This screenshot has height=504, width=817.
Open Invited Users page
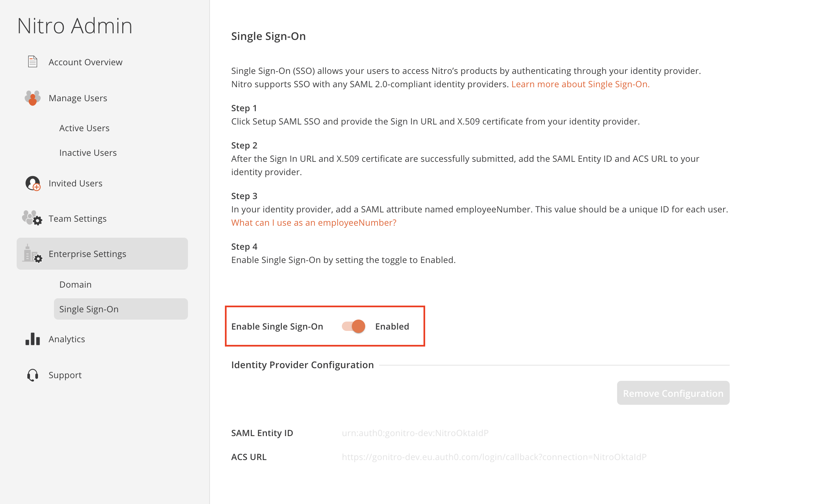[75, 183]
